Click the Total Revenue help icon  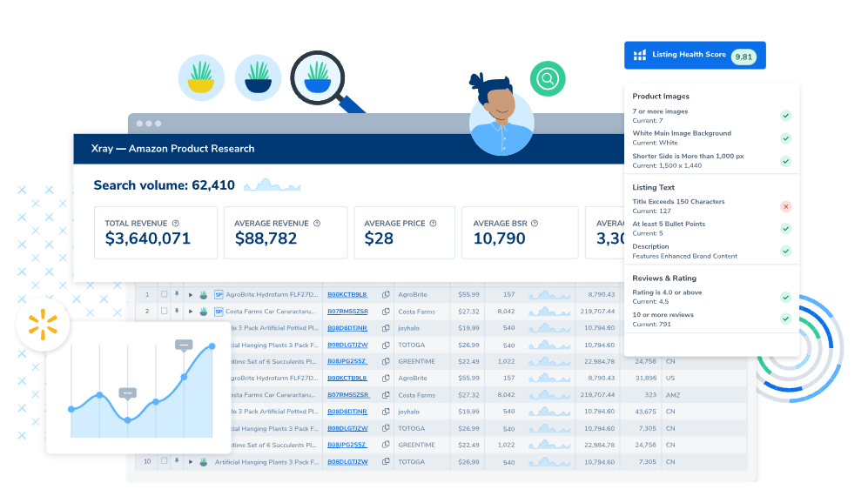point(176,224)
